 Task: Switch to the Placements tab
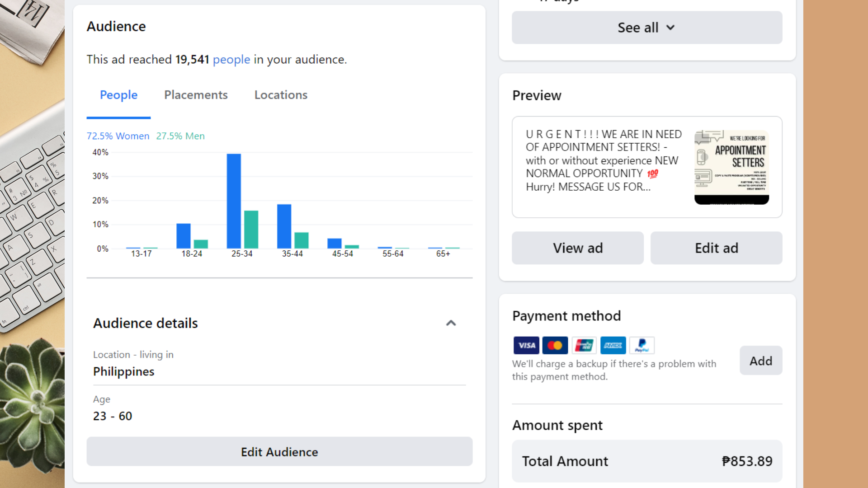[x=196, y=95]
